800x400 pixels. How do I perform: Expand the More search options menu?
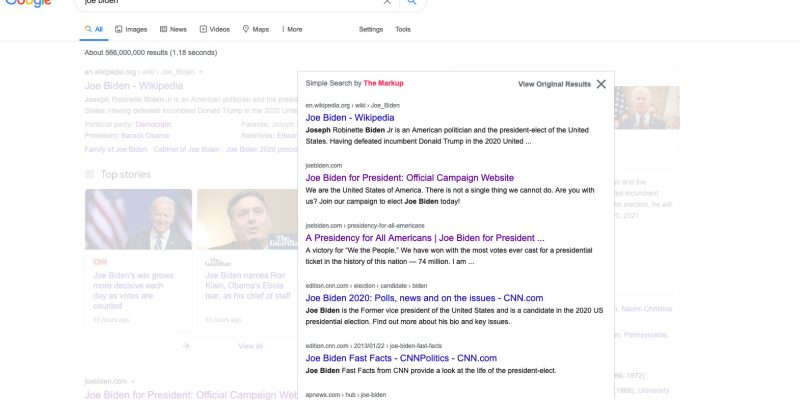(292, 30)
